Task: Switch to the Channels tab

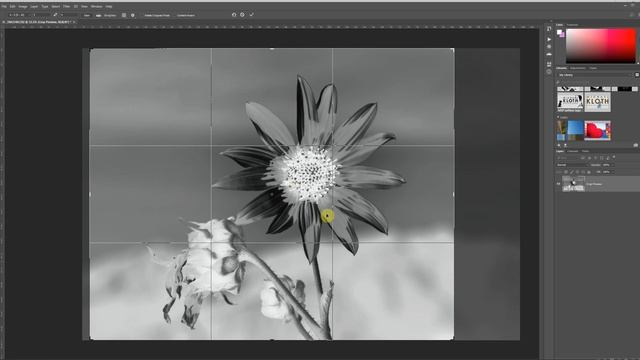Action: (x=573, y=151)
